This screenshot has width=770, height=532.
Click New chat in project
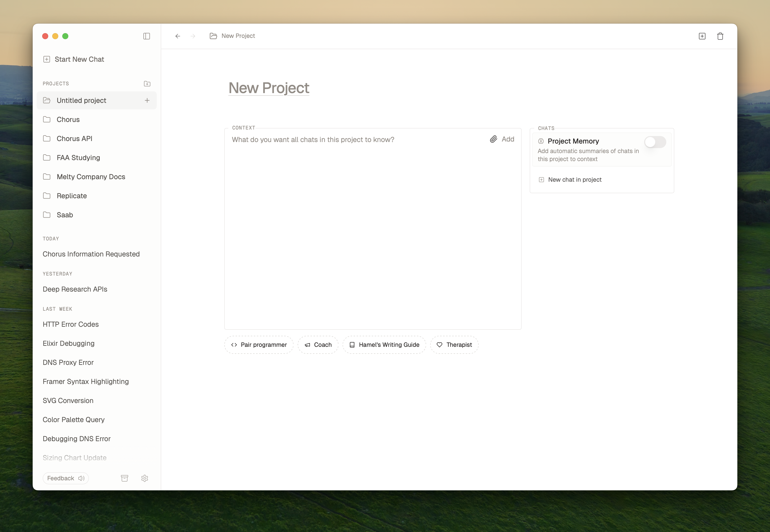575,179
